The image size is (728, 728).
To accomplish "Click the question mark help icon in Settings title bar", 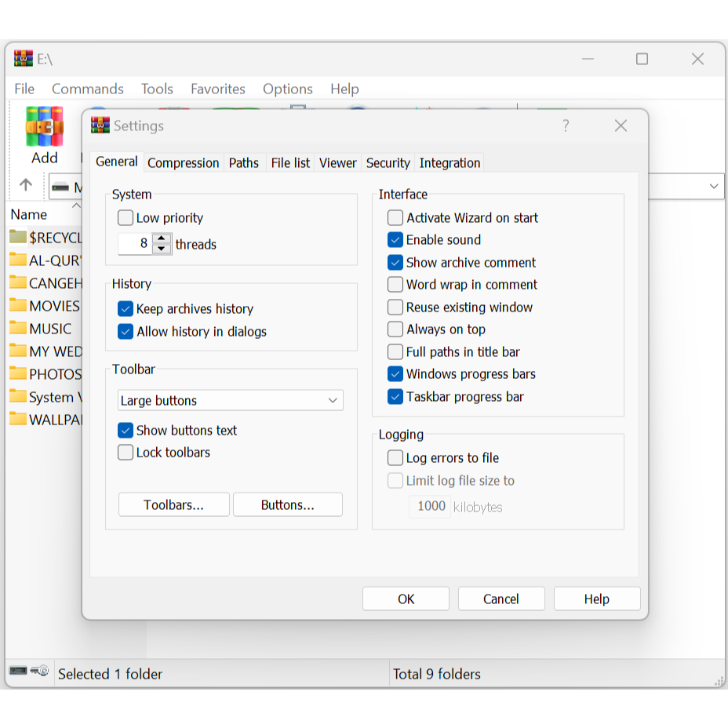I will [x=566, y=126].
